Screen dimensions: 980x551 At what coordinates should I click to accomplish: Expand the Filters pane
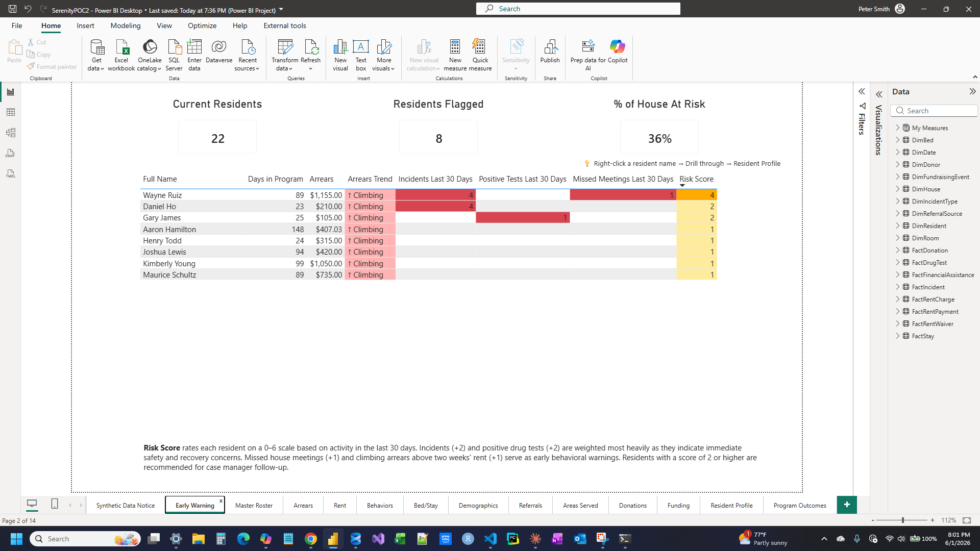[x=862, y=92]
